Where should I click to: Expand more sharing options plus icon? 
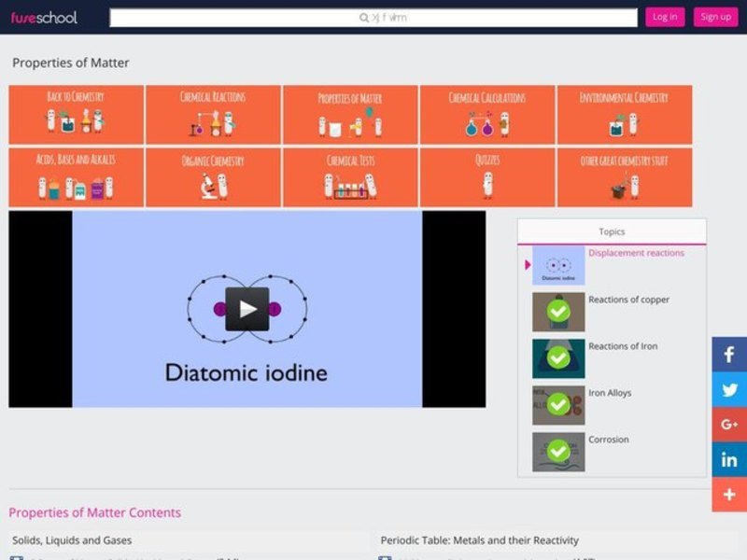[729, 495]
